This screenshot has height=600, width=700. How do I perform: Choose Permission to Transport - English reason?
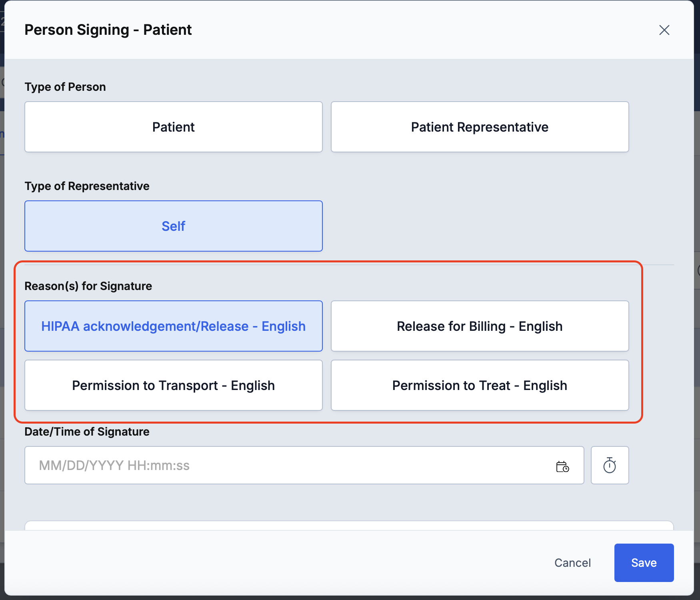pos(174,385)
